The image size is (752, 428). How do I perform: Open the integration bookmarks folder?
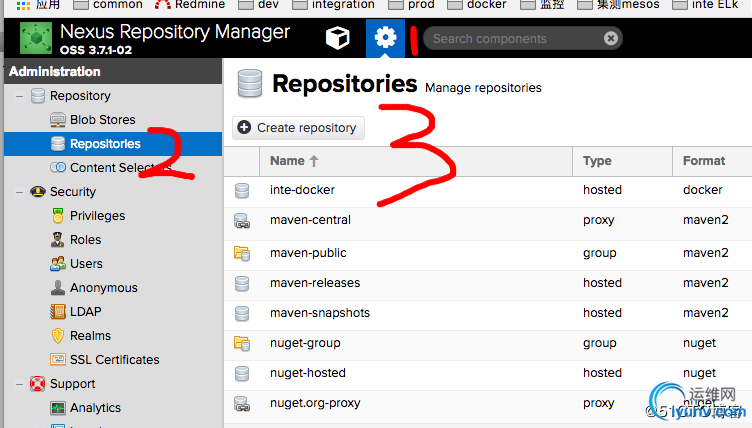333,5
